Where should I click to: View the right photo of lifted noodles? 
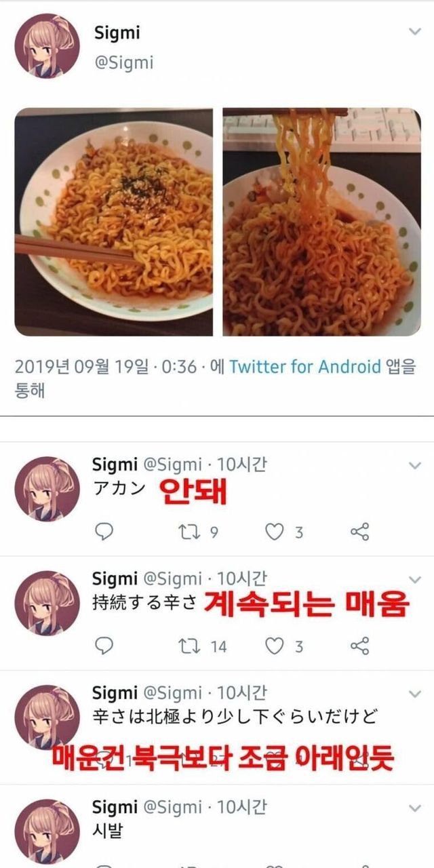pos(322,222)
